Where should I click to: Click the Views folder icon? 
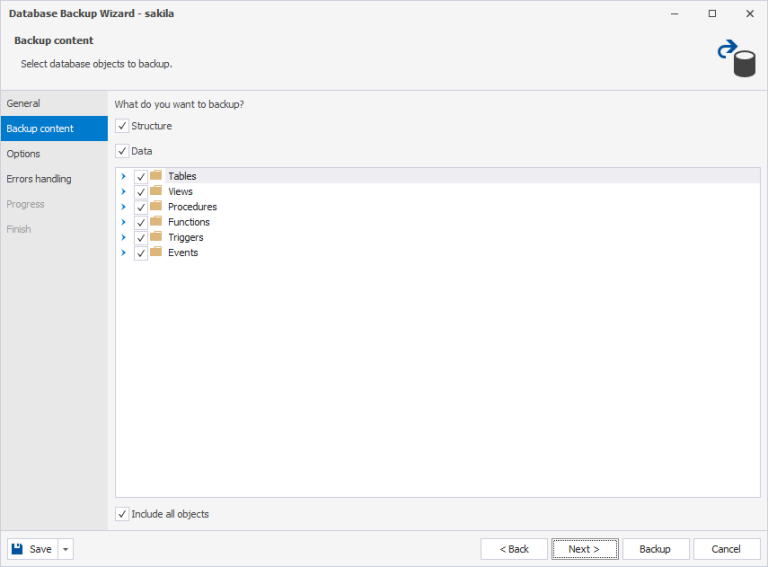tap(156, 191)
